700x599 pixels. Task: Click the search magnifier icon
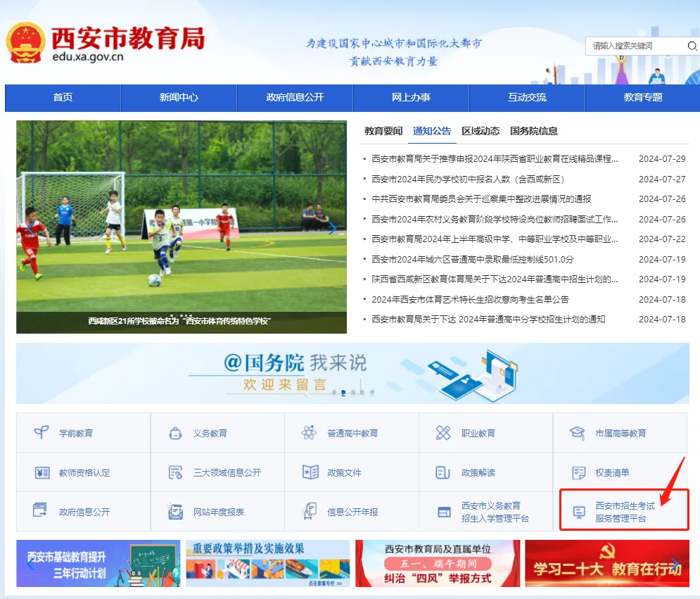[x=692, y=46]
